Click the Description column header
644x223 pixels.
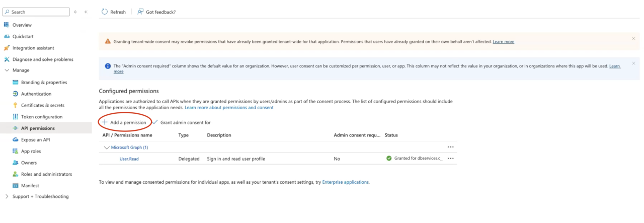click(x=219, y=135)
